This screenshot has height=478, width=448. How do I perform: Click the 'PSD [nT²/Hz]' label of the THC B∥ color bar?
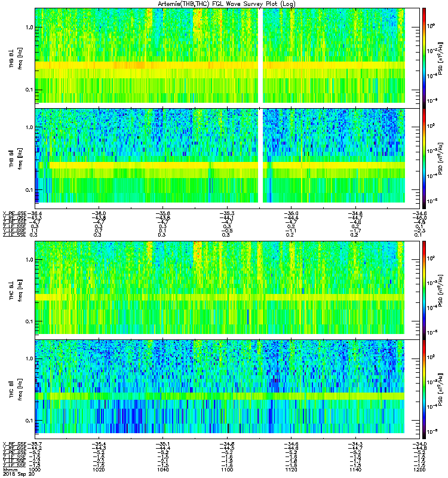440,390
